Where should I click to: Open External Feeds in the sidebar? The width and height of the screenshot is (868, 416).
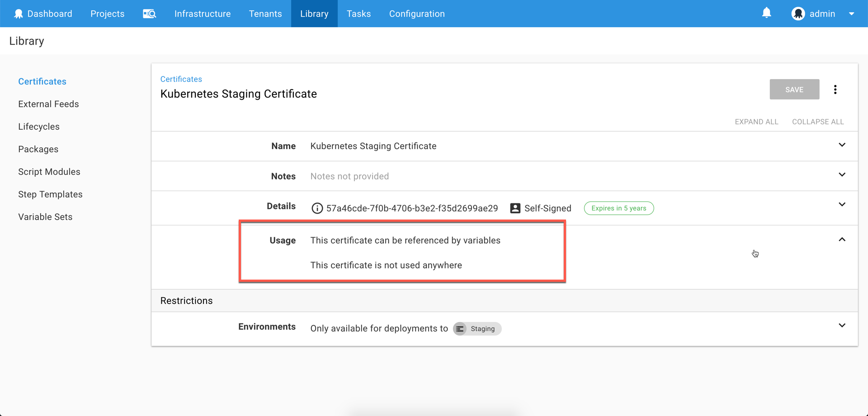click(x=48, y=104)
